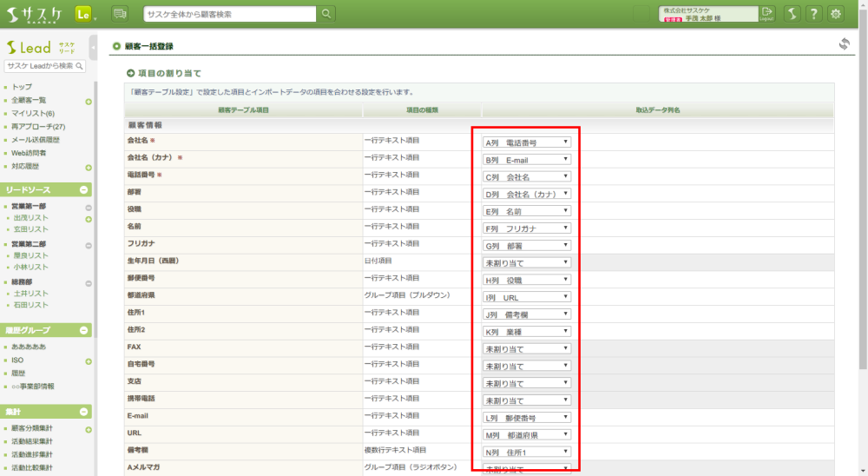Click the Logout icon
The image size is (868, 476).
[x=767, y=14]
